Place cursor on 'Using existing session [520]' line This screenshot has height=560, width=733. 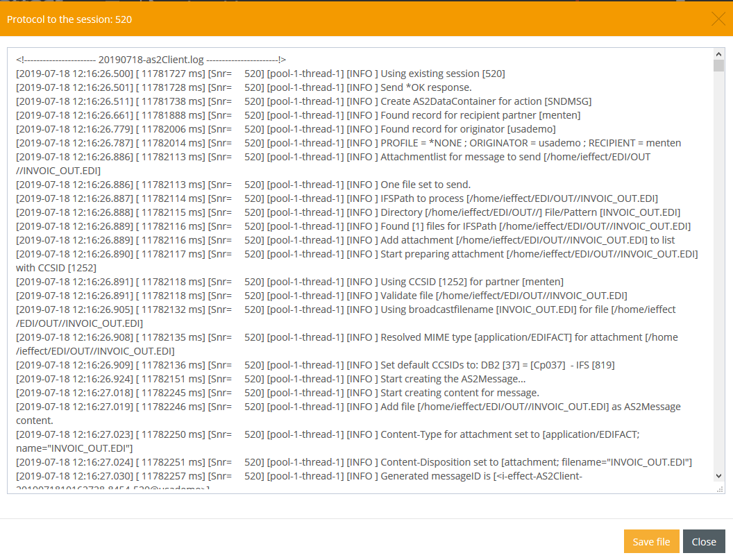coord(442,74)
